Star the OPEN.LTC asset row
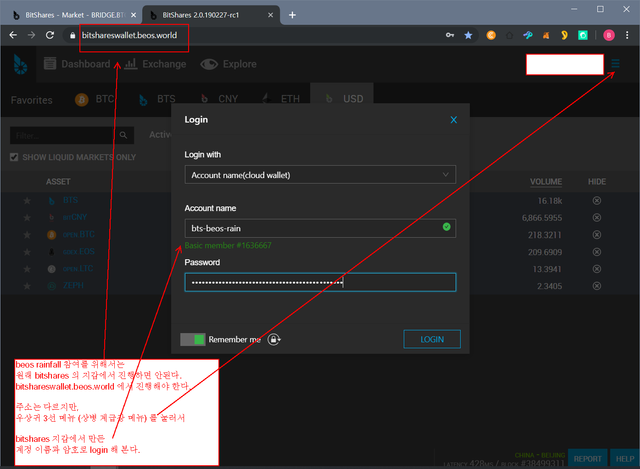 coord(27,269)
